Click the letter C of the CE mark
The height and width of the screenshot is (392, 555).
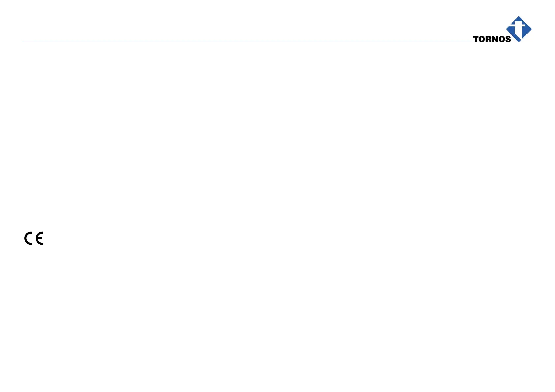[x=28, y=238]
